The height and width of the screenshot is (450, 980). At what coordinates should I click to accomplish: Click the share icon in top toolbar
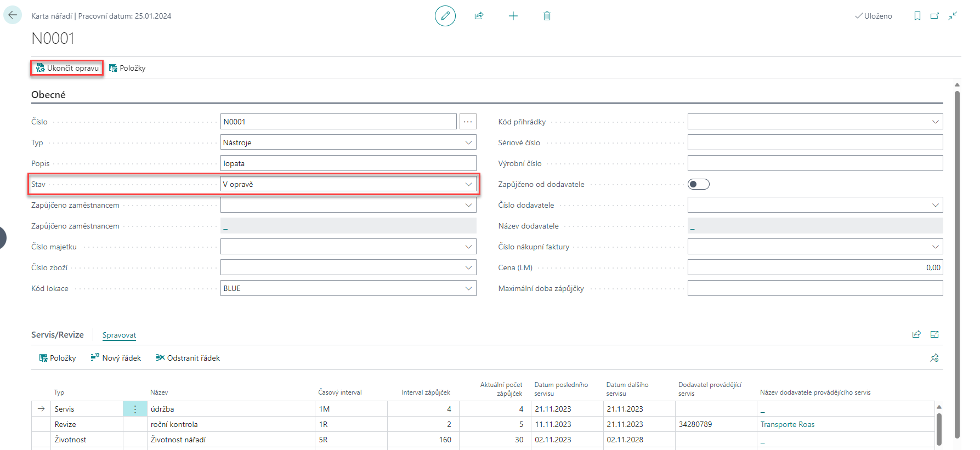click(479, 16)
